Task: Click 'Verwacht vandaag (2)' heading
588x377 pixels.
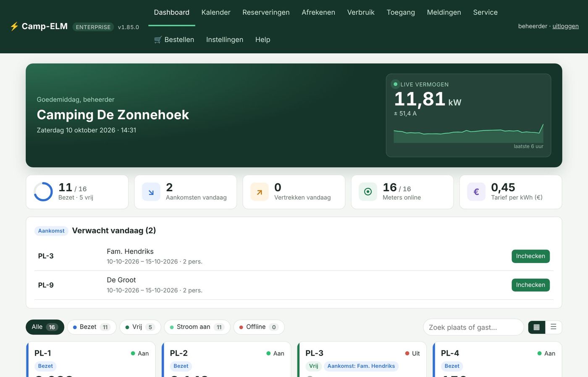Action: pos(114,230)
